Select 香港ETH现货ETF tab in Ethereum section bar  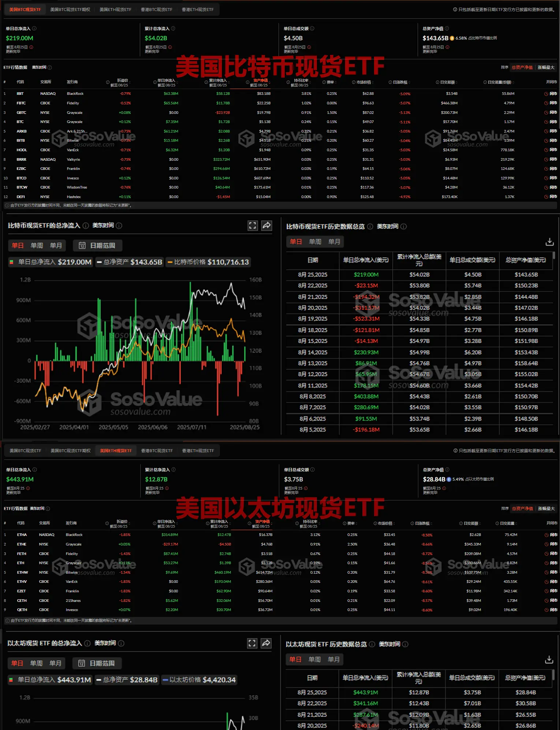coord(198,451)
